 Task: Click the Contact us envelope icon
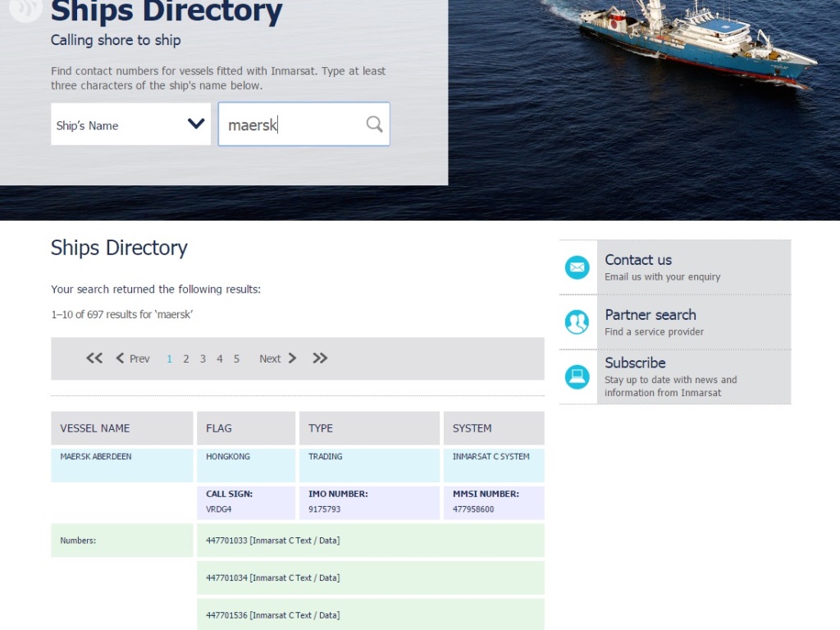(577, 267)
